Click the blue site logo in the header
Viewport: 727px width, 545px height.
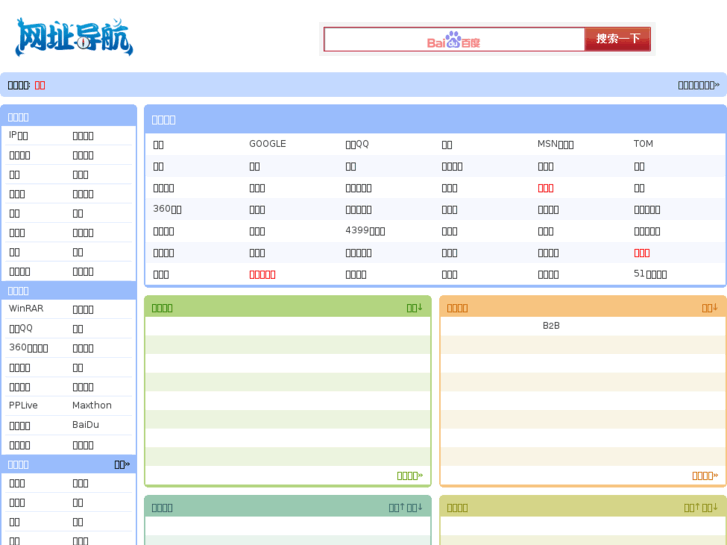click(74, 38)
